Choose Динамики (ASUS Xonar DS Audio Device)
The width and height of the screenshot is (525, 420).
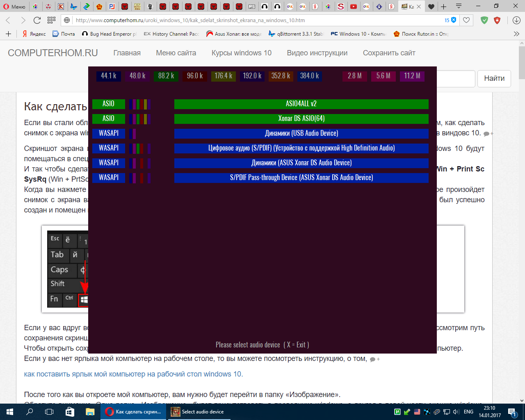click(301, 163)
